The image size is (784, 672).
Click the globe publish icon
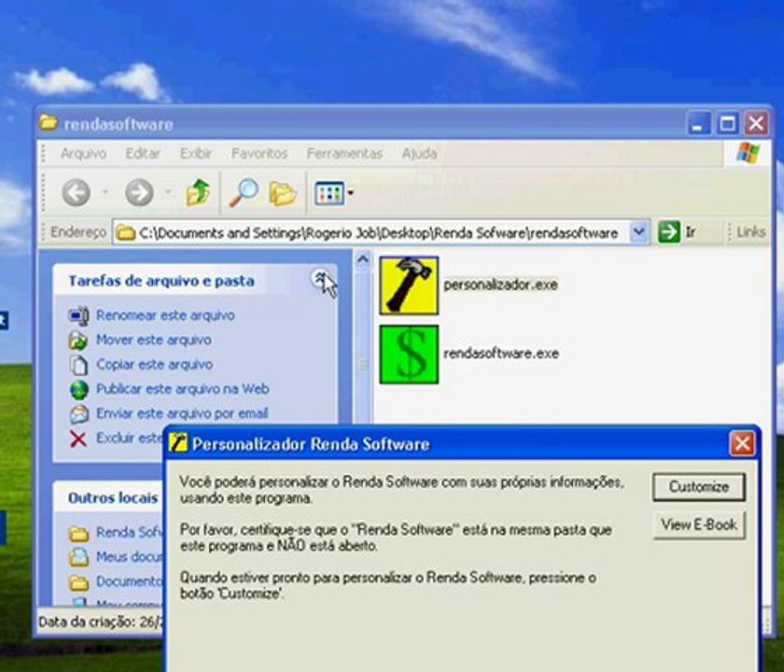79,390
